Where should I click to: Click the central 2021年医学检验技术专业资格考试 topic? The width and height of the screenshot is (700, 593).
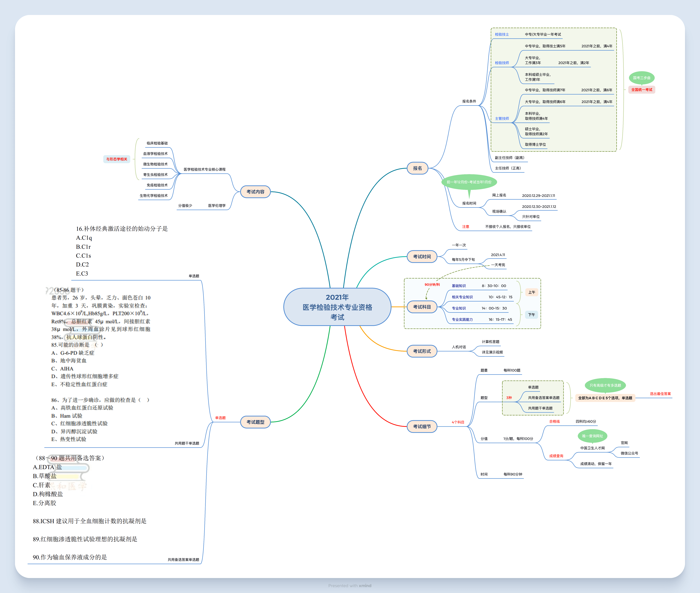pos(337,307)
